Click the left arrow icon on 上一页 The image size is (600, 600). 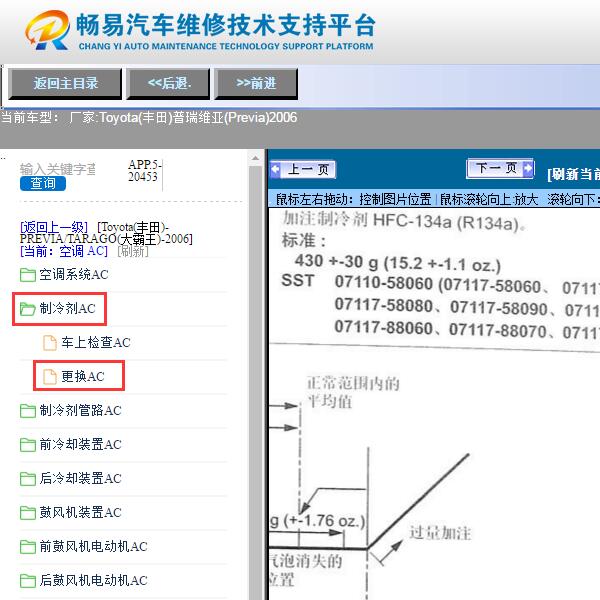pos(276,169)
